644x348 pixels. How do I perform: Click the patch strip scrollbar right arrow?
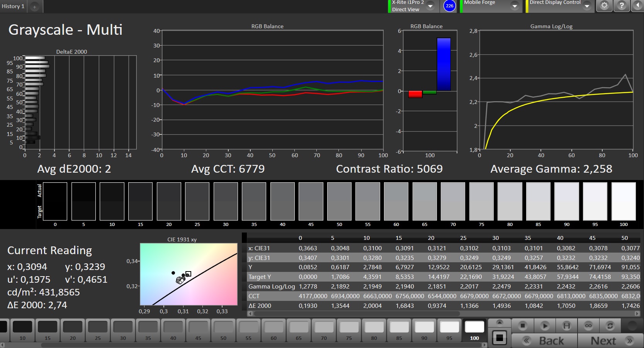coord(485,345)
